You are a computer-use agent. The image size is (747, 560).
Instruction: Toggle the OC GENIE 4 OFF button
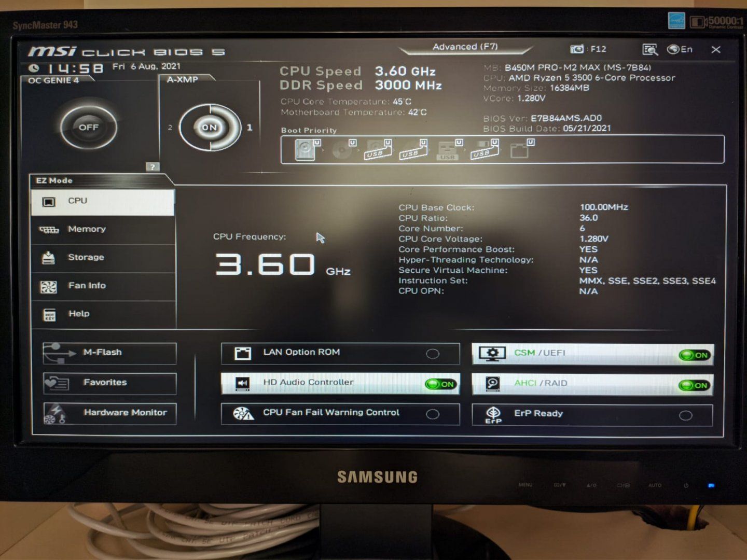(x=89, y=127)
